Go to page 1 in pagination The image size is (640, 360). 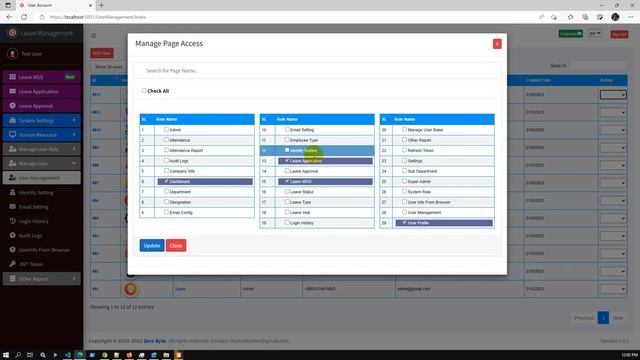tap(603, 318)
